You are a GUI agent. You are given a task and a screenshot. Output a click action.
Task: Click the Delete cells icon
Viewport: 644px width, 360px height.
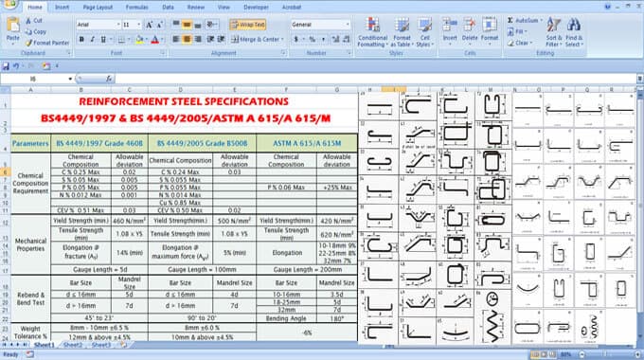tap(470, 25)
